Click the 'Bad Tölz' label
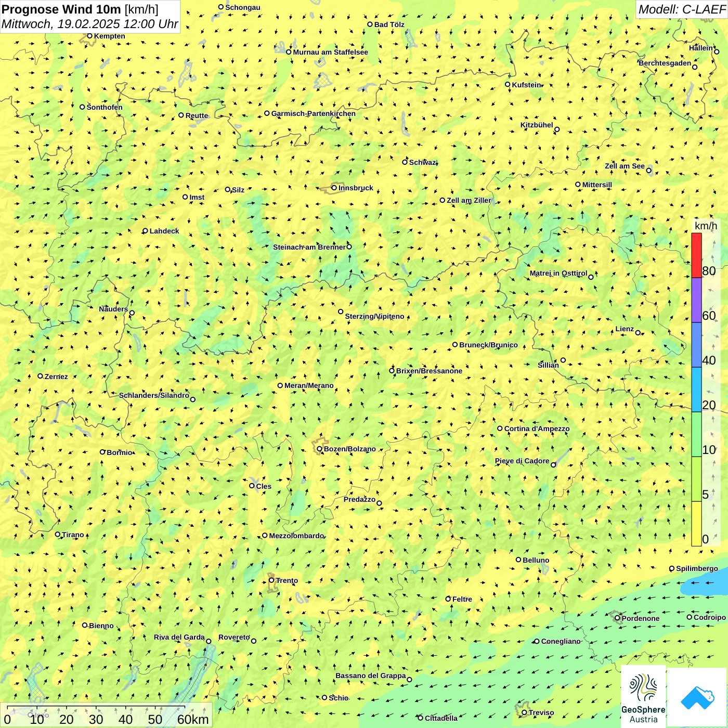Image resolution: width=728 pixels, height=728 pixels. pos(389,24)
